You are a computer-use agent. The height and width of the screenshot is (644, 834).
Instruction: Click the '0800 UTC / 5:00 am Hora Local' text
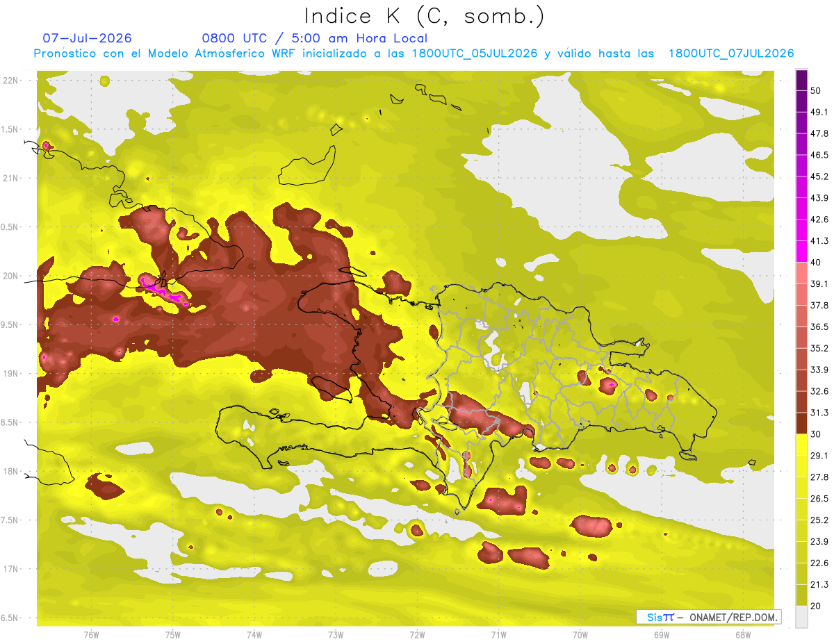[x=315, y=38]
